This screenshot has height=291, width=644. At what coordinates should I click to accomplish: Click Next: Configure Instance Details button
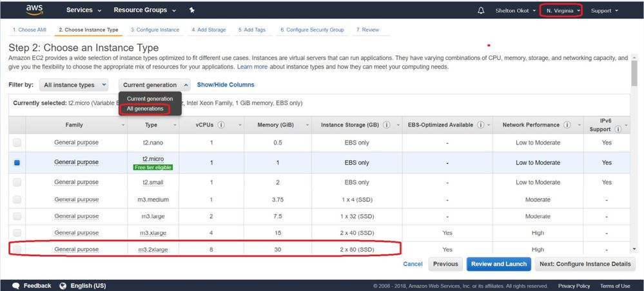pyautogui.click(x=585, y=264)
